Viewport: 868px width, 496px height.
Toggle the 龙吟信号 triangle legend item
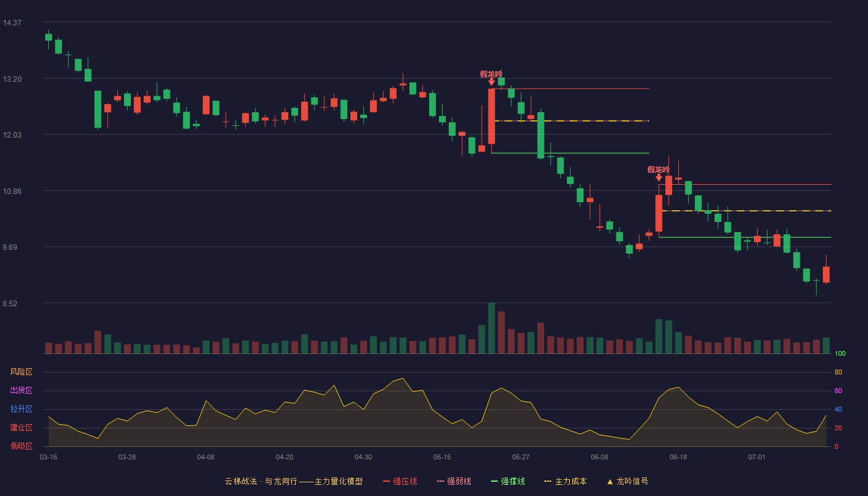pos(627,481)
